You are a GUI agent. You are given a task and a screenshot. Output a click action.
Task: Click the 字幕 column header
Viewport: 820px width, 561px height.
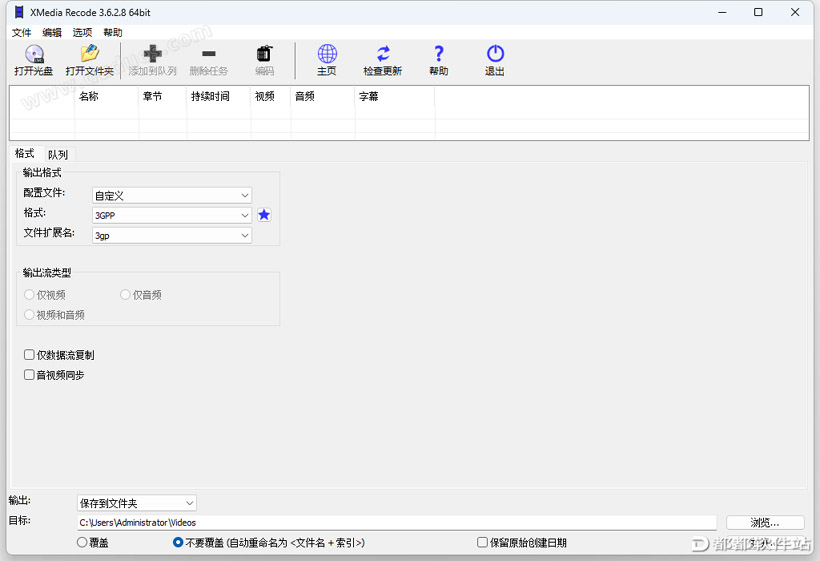[x=395, y=96]
